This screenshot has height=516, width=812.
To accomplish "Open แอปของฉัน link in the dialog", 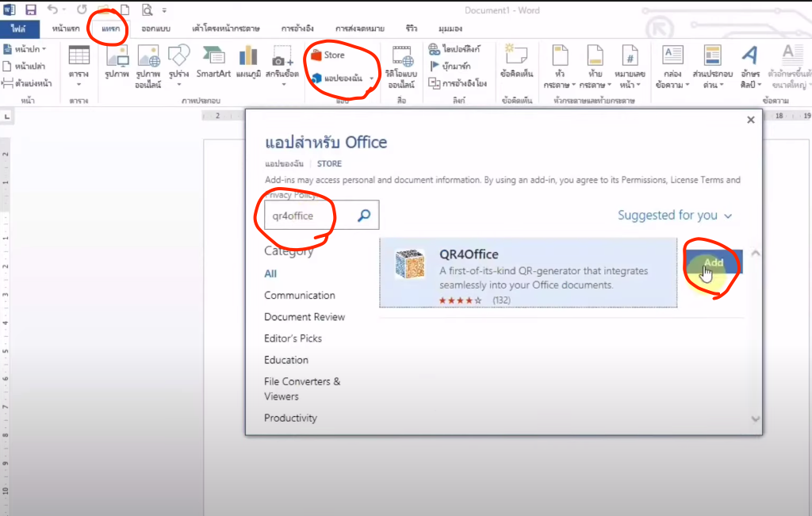I will click(x=285, y=163).
